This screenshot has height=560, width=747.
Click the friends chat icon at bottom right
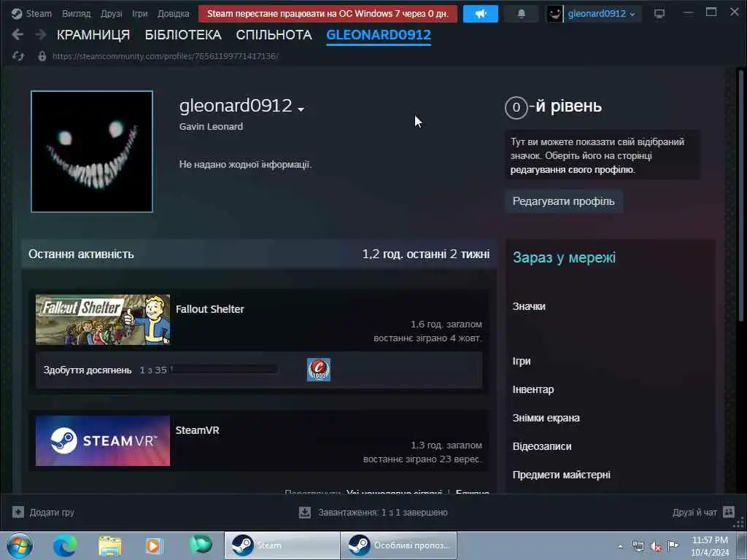tap(729, 513)
